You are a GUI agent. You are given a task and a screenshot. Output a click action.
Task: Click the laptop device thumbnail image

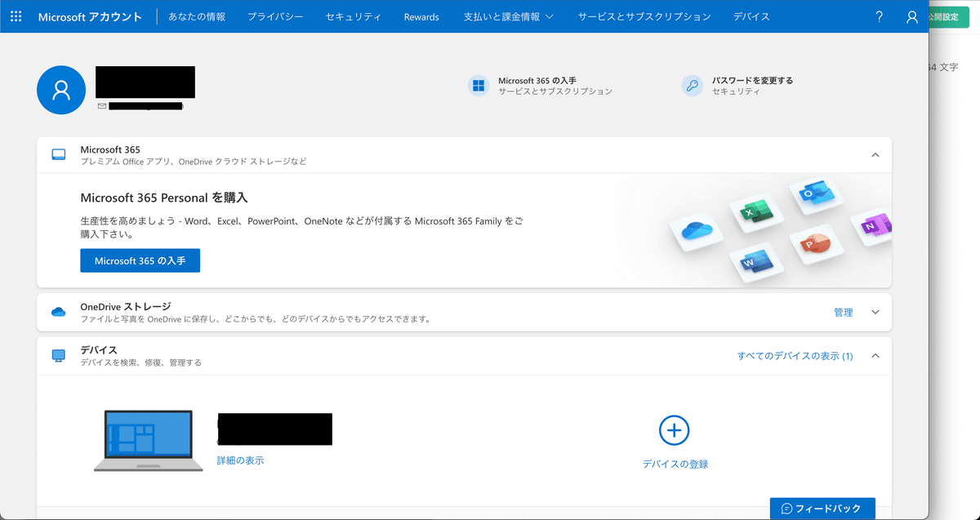(149, 441)
